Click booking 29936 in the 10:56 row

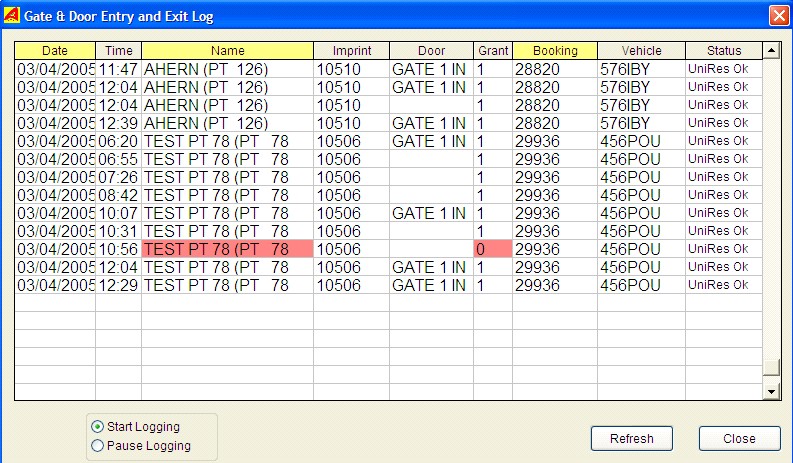[555, 249]
